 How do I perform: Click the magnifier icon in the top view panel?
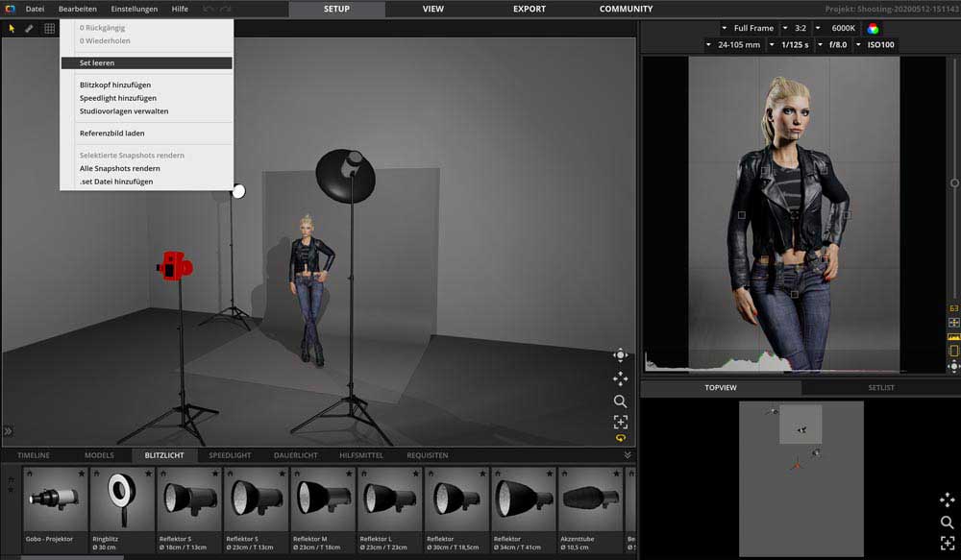(x=948, y=523)
